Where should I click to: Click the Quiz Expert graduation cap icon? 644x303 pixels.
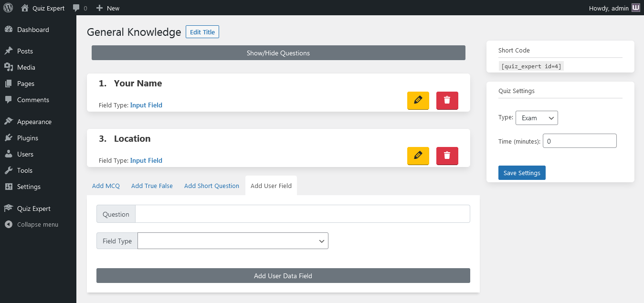point(9,209)
